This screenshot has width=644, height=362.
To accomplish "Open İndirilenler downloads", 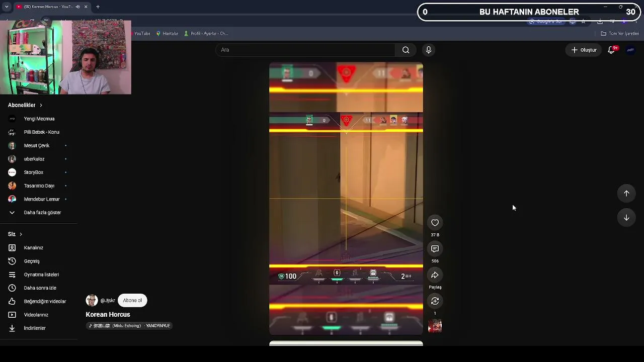I will click(x=39, y=328).
